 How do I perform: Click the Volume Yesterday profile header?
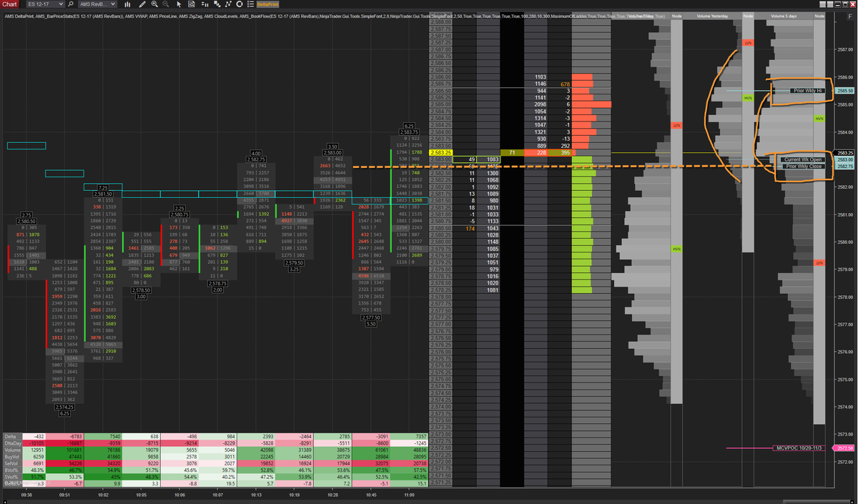pyautogui.click(x=711, y=16)
